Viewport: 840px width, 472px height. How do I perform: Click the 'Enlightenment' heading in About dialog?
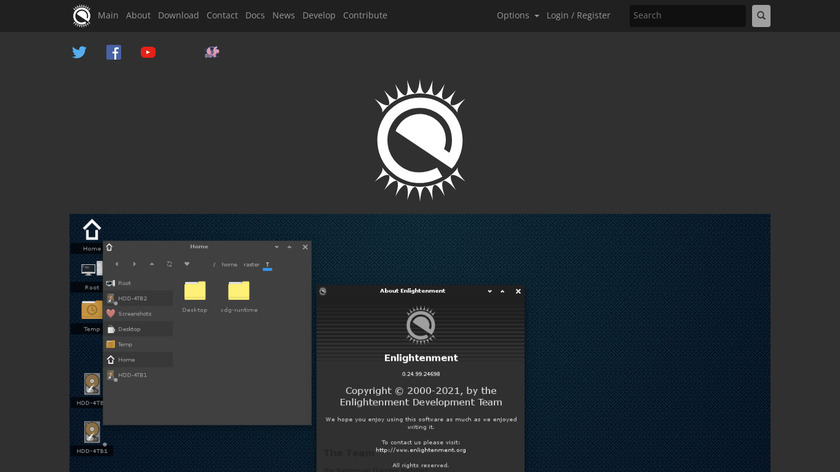pyautogui.click(x=421, y=358)
